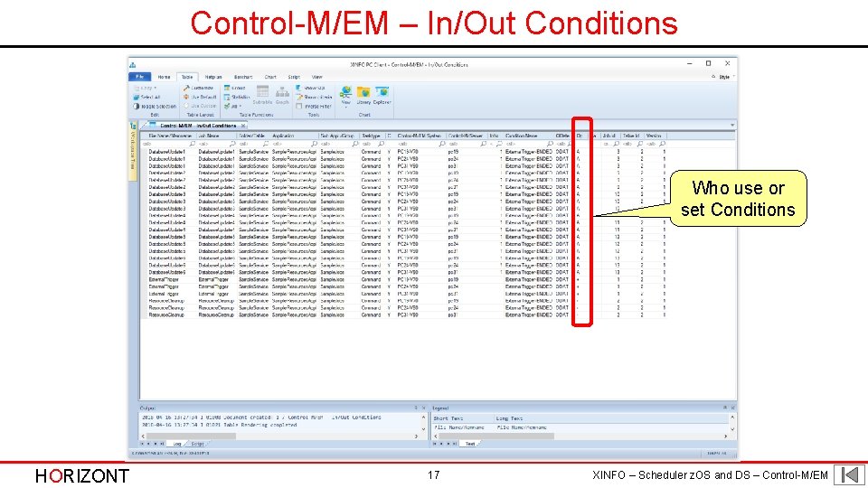This screenshot has height=488, width=868.
Task: Click the Application column header
Action: coord(295,136)
